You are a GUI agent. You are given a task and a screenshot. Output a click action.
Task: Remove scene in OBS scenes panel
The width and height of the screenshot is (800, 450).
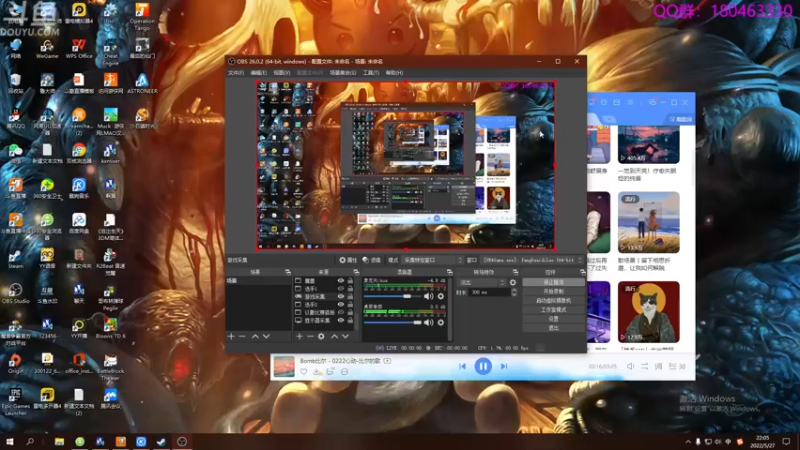[242, 337]
